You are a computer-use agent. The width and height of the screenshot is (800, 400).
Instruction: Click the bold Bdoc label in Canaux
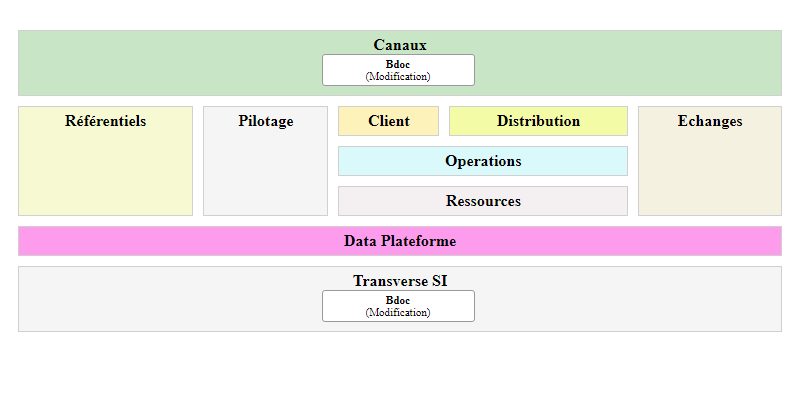pos(398,64)
